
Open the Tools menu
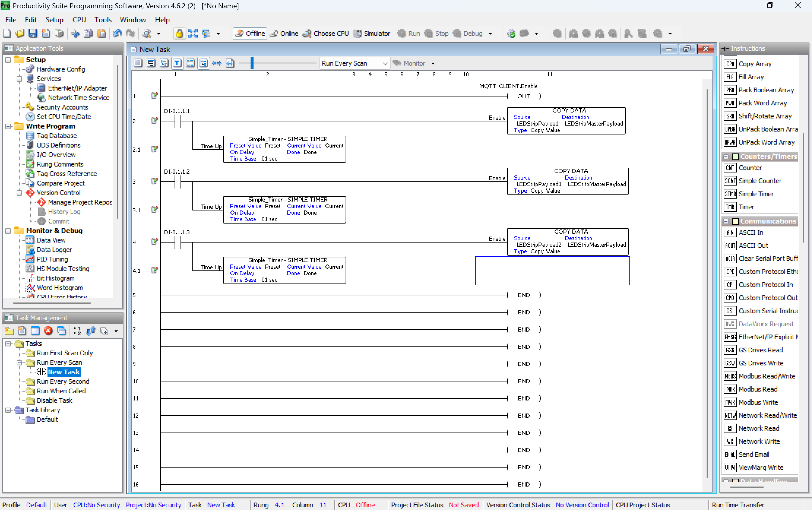pos(103,20)
